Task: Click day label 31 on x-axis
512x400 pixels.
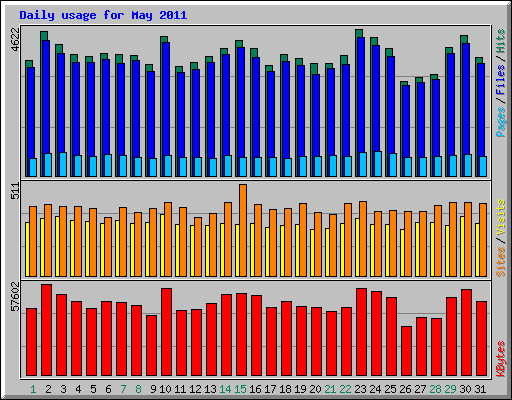Action: pyautogui.click(x=480, y=389)
